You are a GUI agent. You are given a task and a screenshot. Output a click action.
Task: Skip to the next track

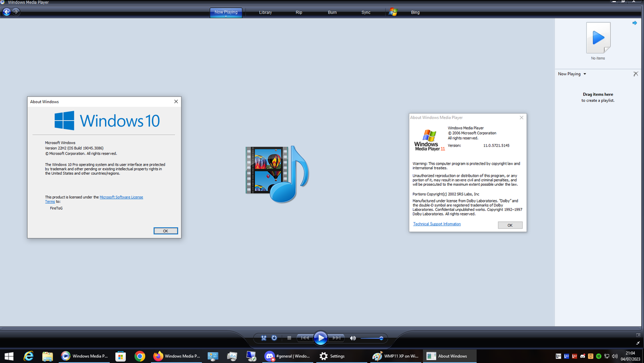click(x=337, y=338)
